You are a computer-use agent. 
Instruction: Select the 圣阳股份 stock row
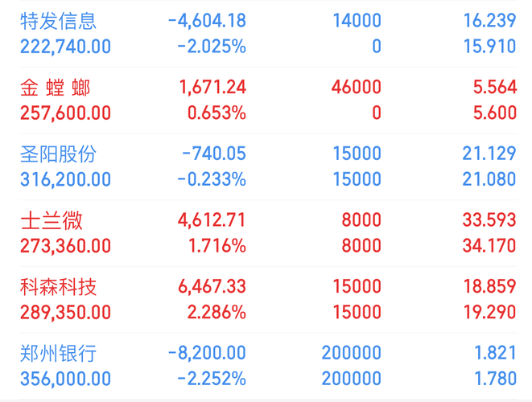pos(268,166)
